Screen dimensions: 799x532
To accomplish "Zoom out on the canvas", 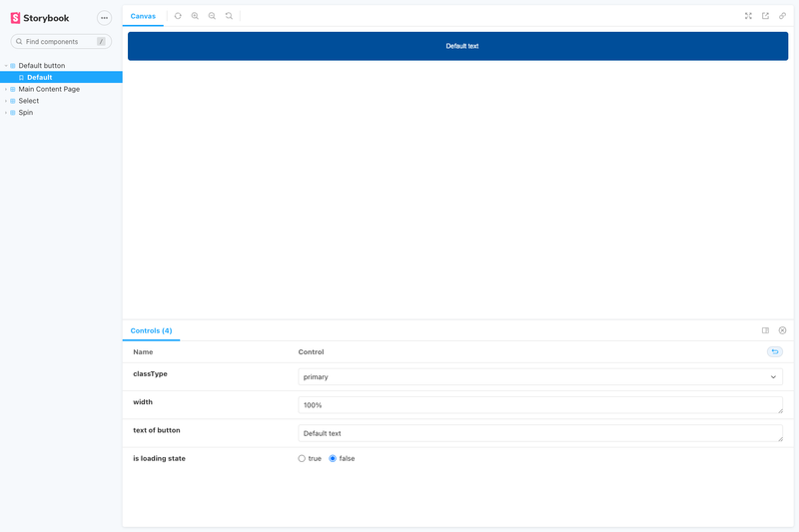I will (x=212, y=16).
